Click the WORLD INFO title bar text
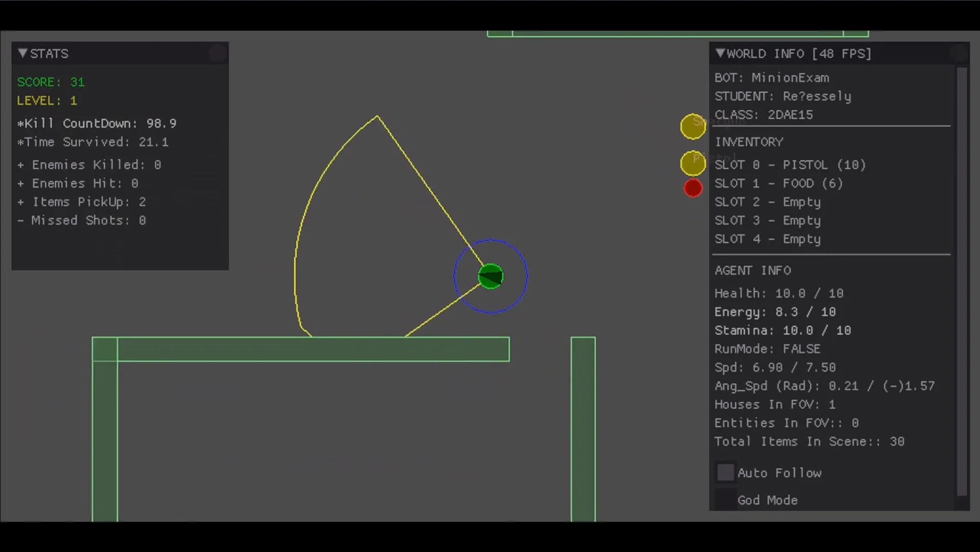This screenshot has width=980, height=552. 799,53
